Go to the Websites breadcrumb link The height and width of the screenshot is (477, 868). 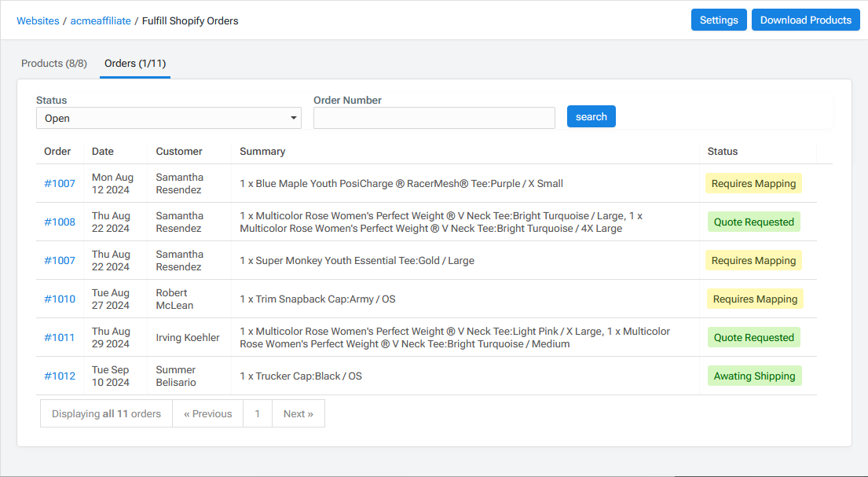[x=38, y=21]
